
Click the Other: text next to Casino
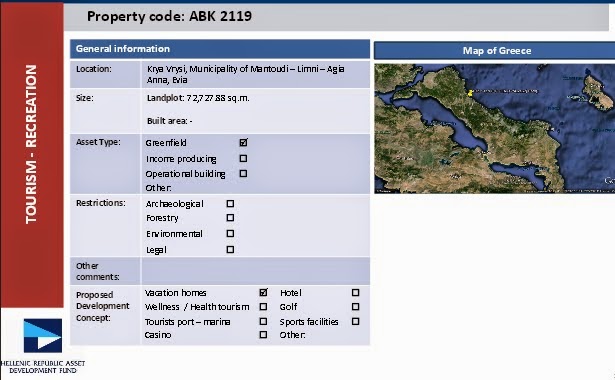(292, 335)
